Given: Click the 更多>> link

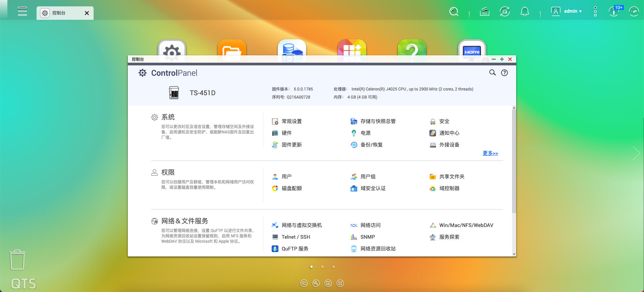Looking at the screenshot, I should 490,153.
